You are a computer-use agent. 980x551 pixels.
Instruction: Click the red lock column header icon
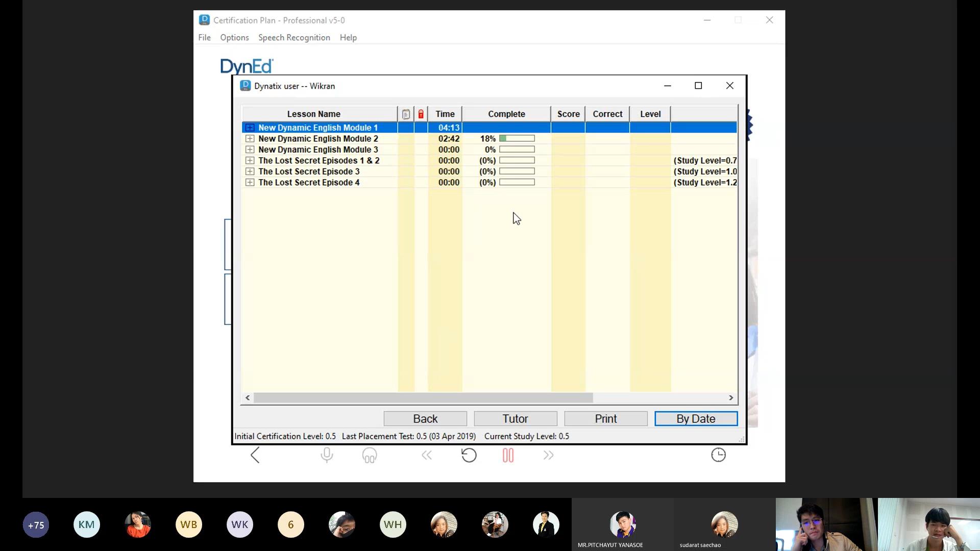pos(421,114)
